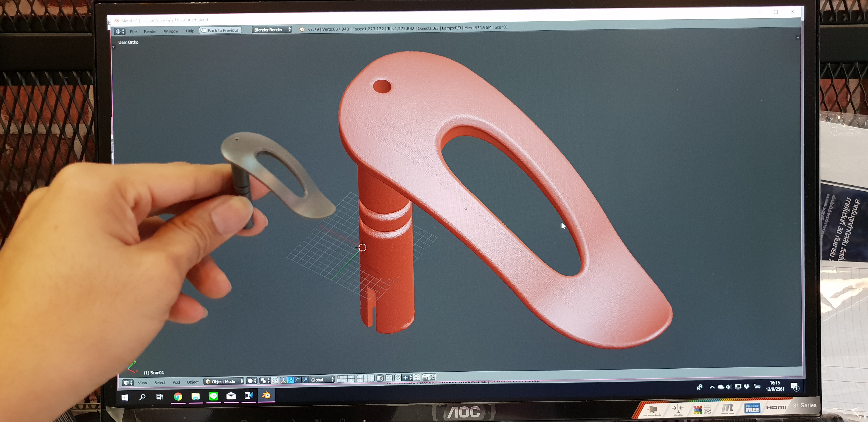Viewport: 868px width, 422px height.
Task: Click the network tray icon
Action: pyautogui.click(x=738, y=387)
